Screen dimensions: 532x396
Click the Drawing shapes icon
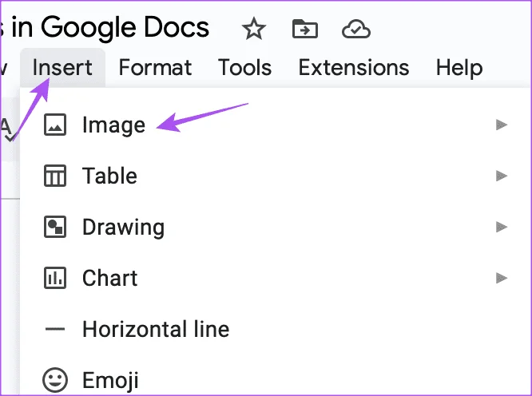(55, 227)
